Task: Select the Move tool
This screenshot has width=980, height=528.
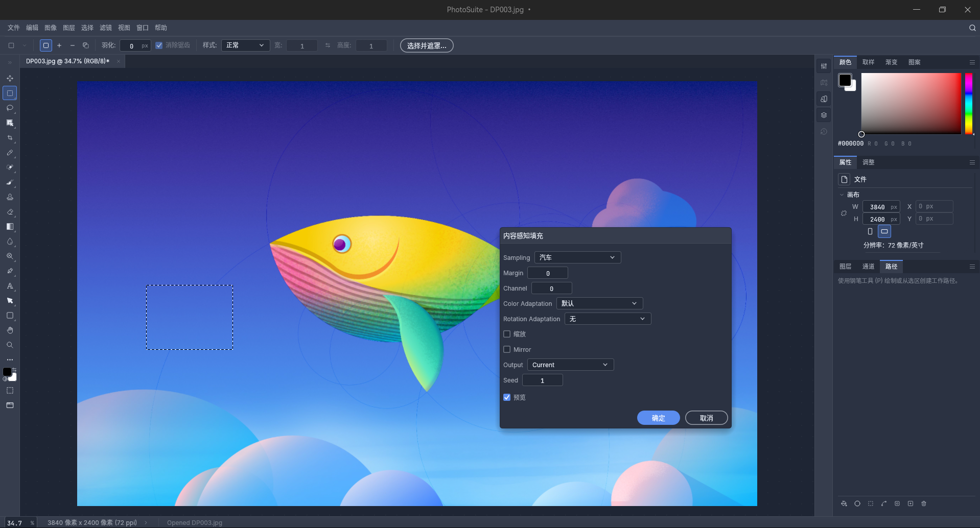Action: tap(10, 79)
